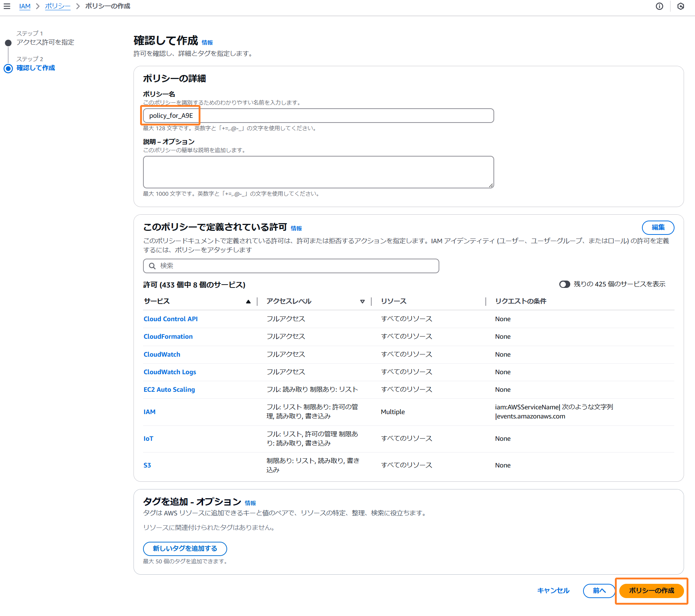Open the hamburger navigation menu icon

(7, 6)
